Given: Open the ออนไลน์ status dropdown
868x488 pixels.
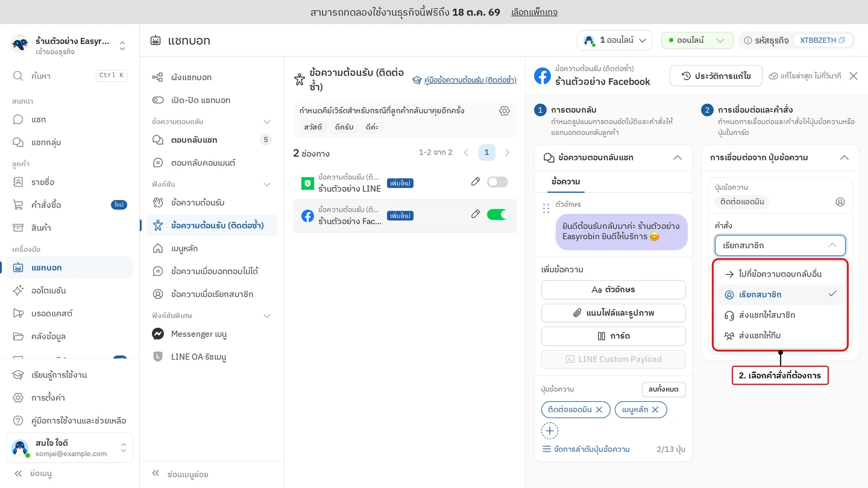Looking at the screenshot, I should click(697, 40).
